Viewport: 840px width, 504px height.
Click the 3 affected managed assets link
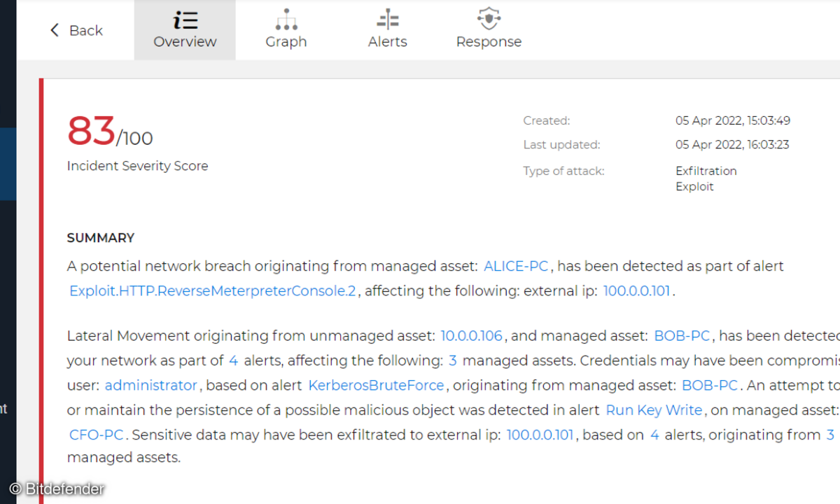[x=453, y=361]
